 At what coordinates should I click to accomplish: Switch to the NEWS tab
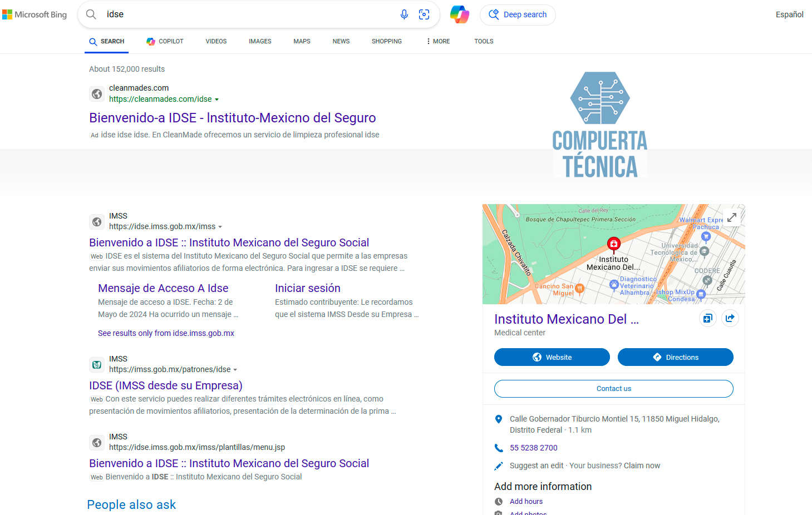coord(341,42)
